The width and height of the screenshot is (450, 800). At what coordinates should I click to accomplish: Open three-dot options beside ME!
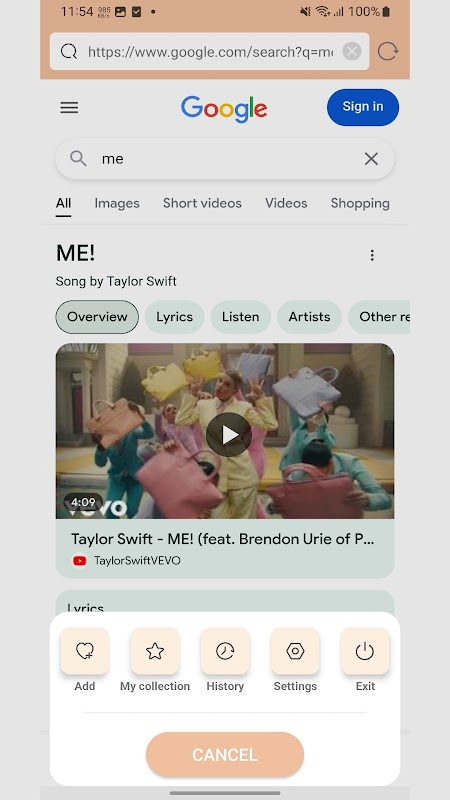[372, 255]
